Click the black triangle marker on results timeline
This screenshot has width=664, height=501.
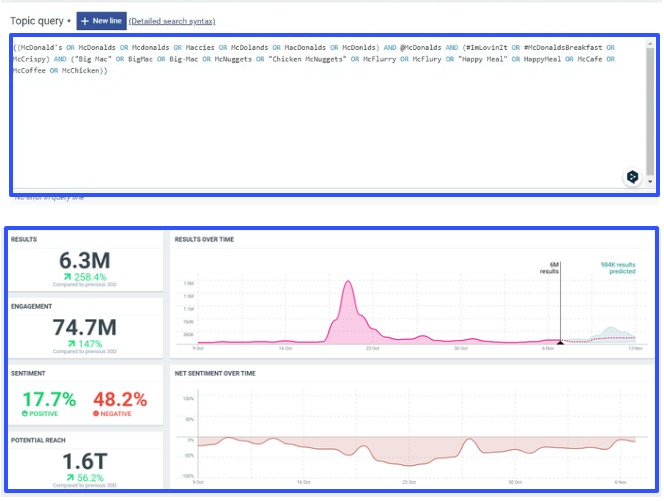(x=559, y=342)
